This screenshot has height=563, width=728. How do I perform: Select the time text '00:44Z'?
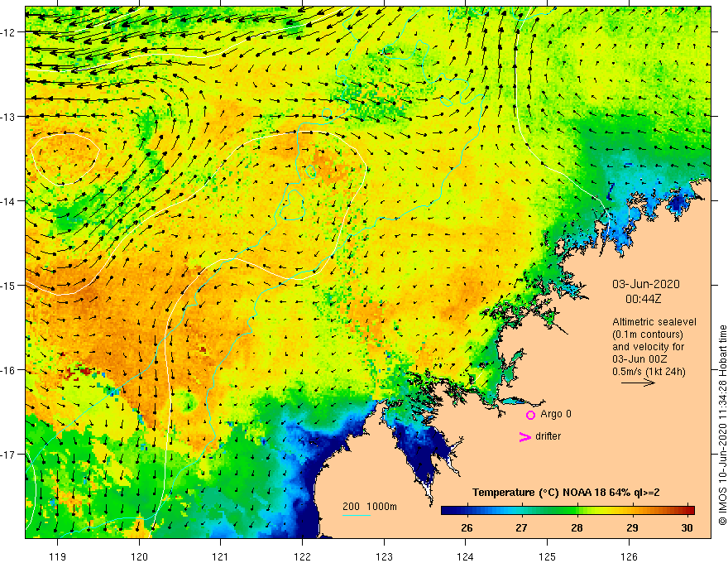pyautogui.click(x=643, y=299)
